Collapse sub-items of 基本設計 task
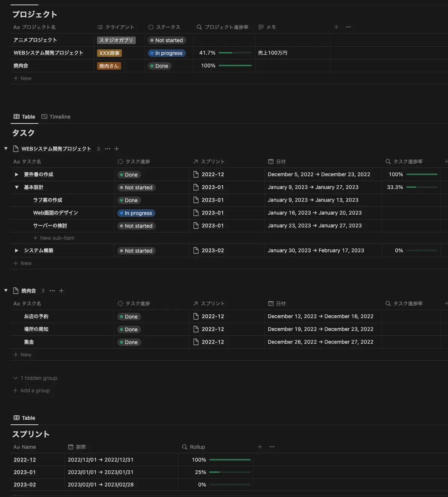 click(x=17, y=188)
